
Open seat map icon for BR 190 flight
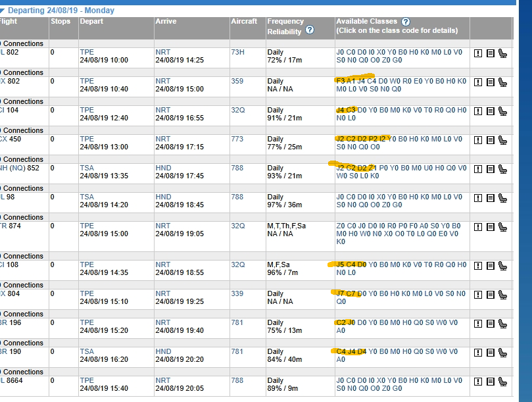(x=502, y=353)
